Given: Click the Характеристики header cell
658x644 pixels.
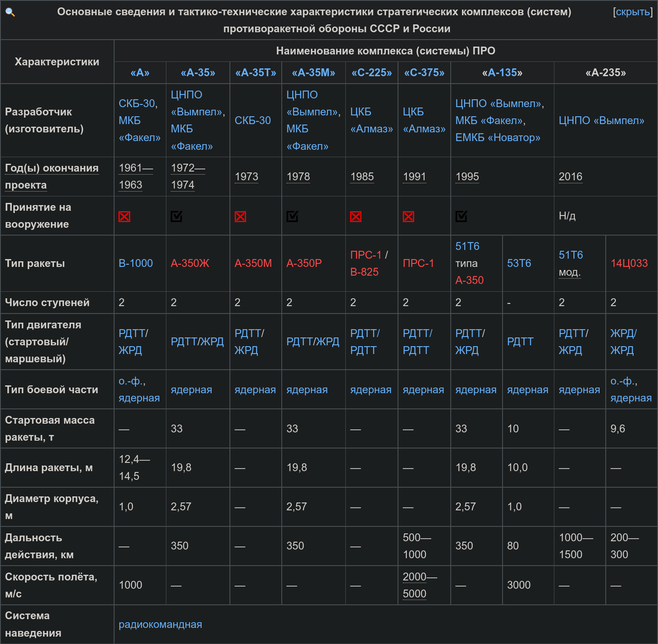Looking at the screenshot, I should pos(57,62).
